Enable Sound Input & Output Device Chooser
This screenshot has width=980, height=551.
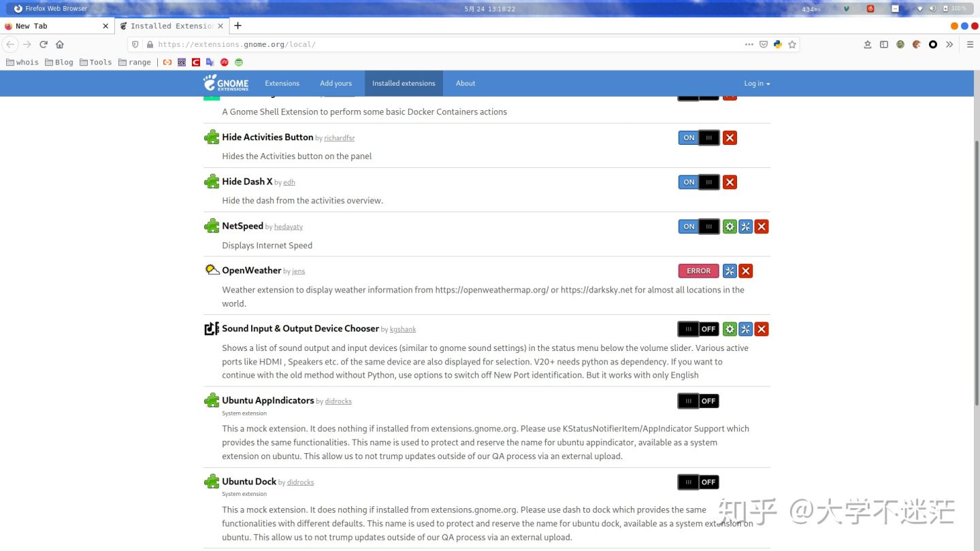point(698,329)
